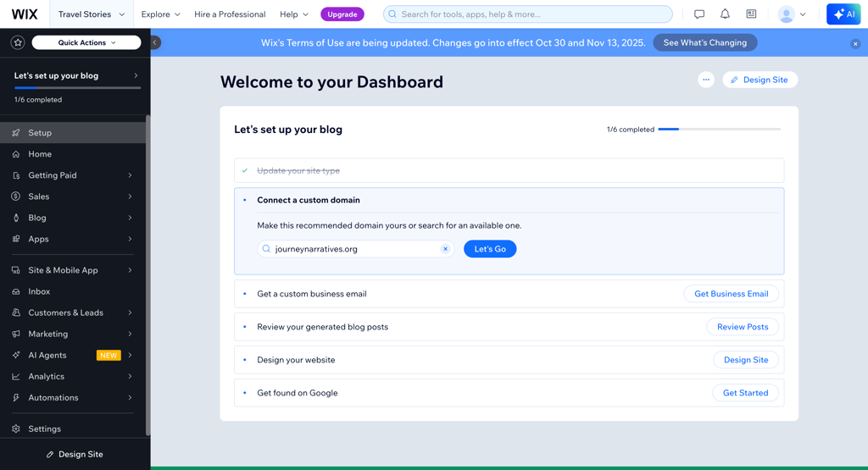Click Design Site button in website row

pyautogui.click(x=746, y=360)
